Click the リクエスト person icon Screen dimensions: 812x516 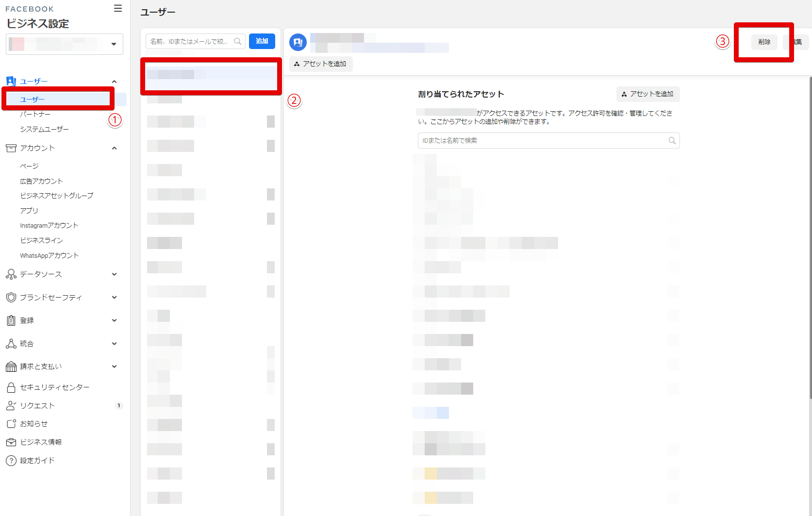point(11,406)
